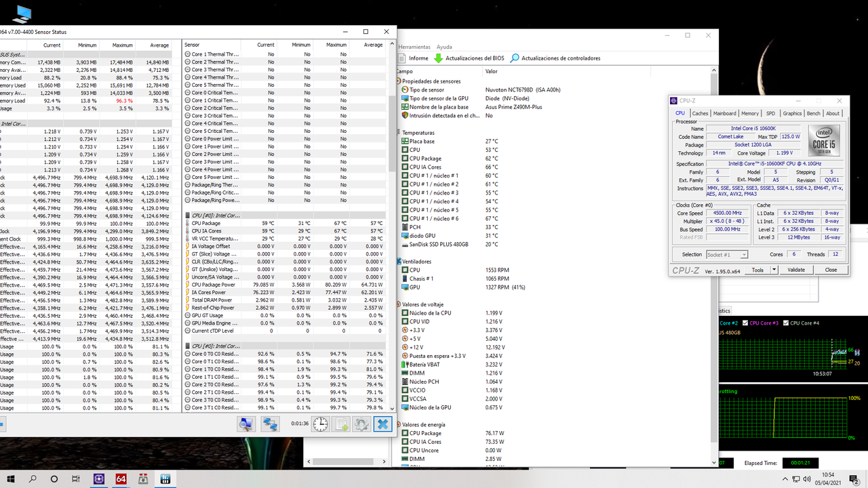Open sensor layout expand view button in HWiNFO
The image size is (868, 488).
pyautogui.click(x=246, y=424)
